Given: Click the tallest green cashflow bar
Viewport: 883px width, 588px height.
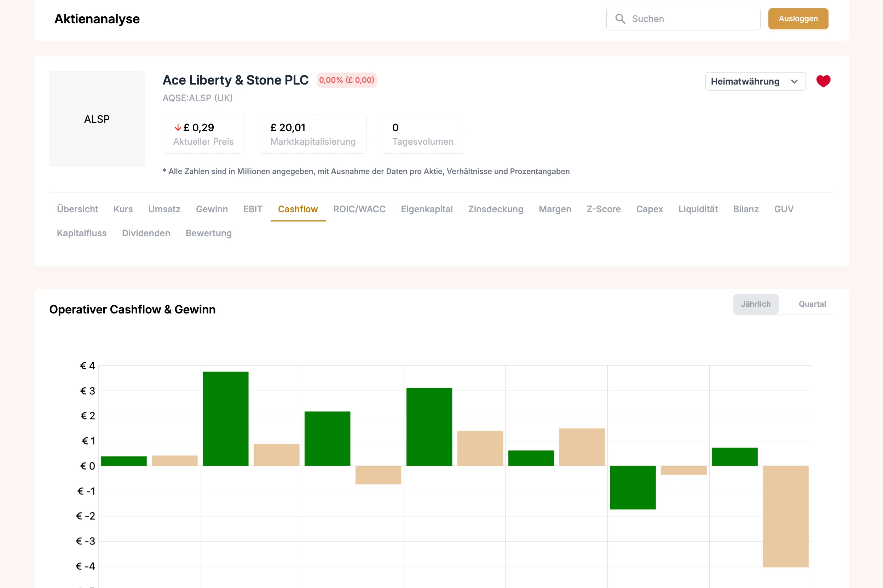Looking at the screenshot, I should (225, 418).
